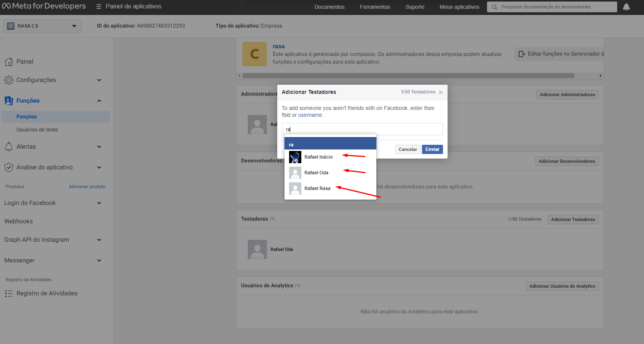644x344 pixels.
Task: Click the search magnifier icon
Action: (x=495, y=7)
